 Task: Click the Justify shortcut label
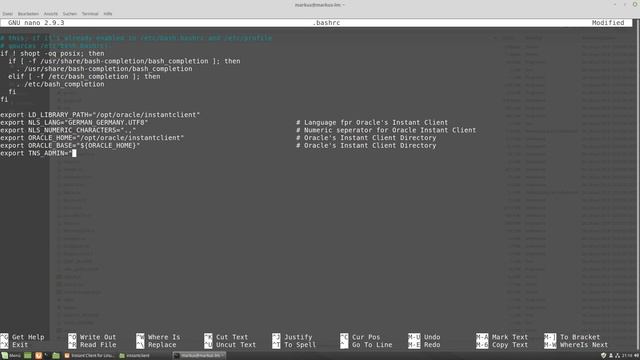(298, 337)
